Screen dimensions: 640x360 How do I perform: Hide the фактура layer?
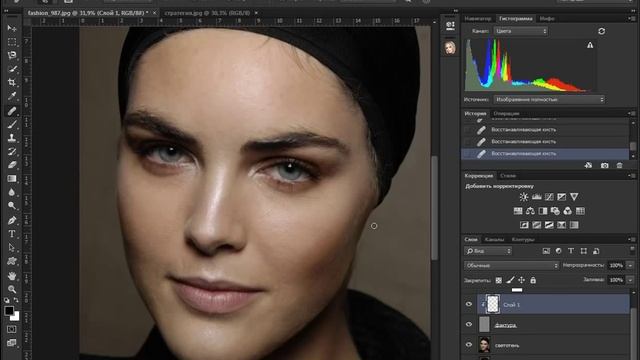(x=469, y=324)
